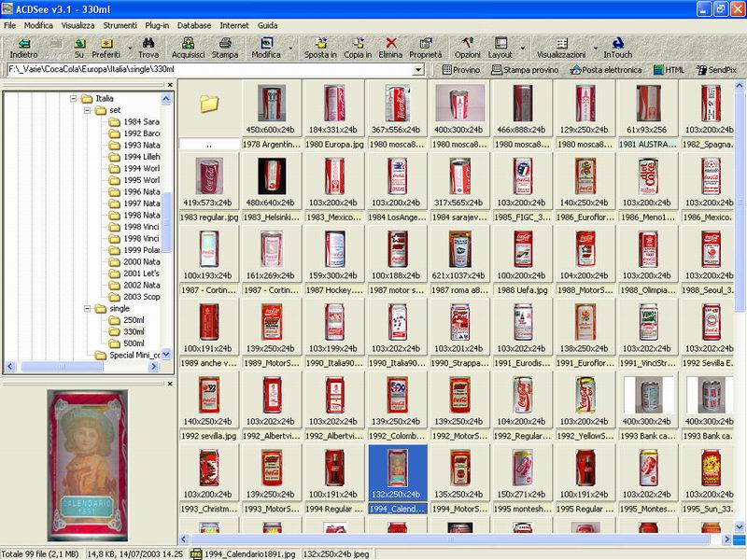Open the File menu
The height and width of the screenshot is (560, 747).
click(9, 25)
